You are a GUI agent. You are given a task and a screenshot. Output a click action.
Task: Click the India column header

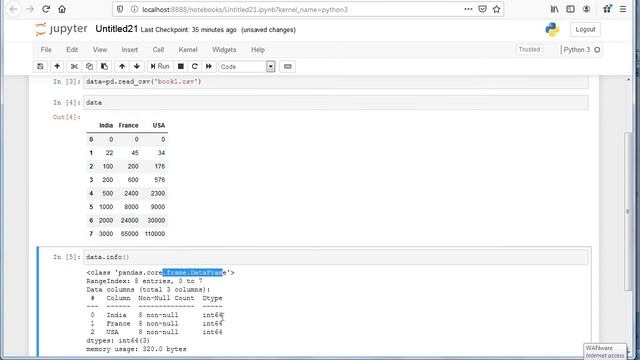click(x=106, y=125)
